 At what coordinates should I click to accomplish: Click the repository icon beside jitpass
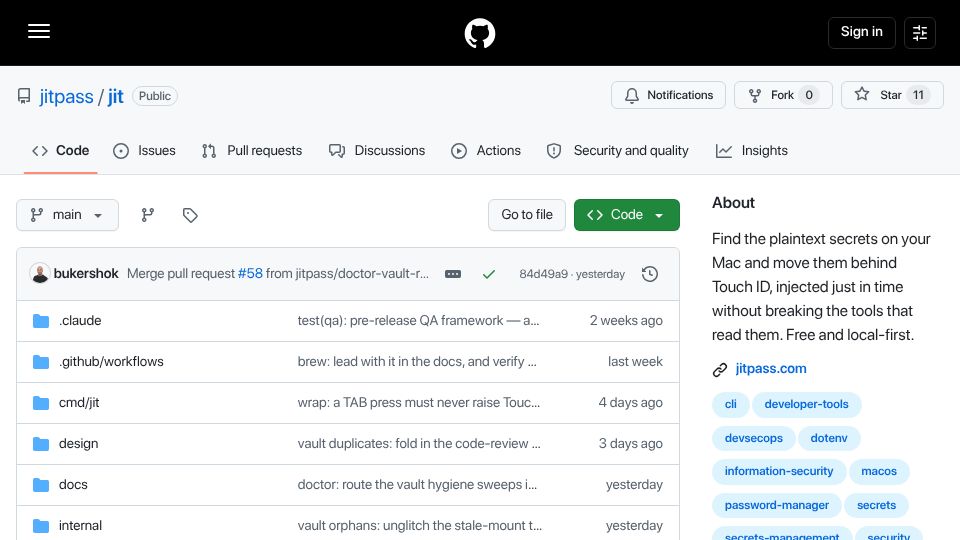[x=24, y=96]
